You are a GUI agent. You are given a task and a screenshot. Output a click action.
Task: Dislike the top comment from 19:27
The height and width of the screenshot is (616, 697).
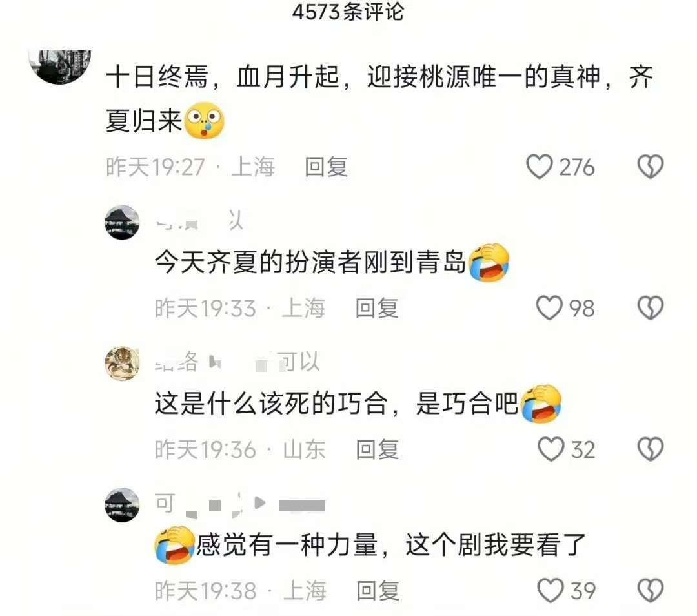[651, 167]
